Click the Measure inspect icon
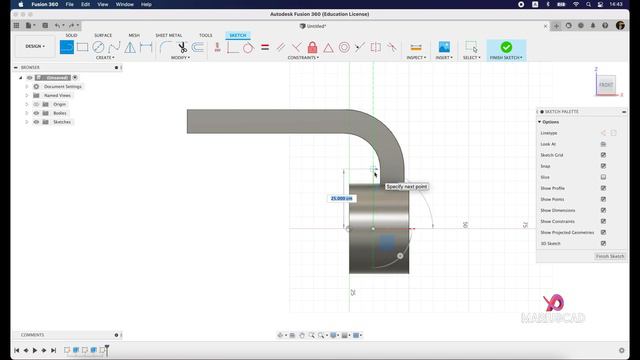Image resolution: width=640 pixels, height=360 pixels. 416,47
